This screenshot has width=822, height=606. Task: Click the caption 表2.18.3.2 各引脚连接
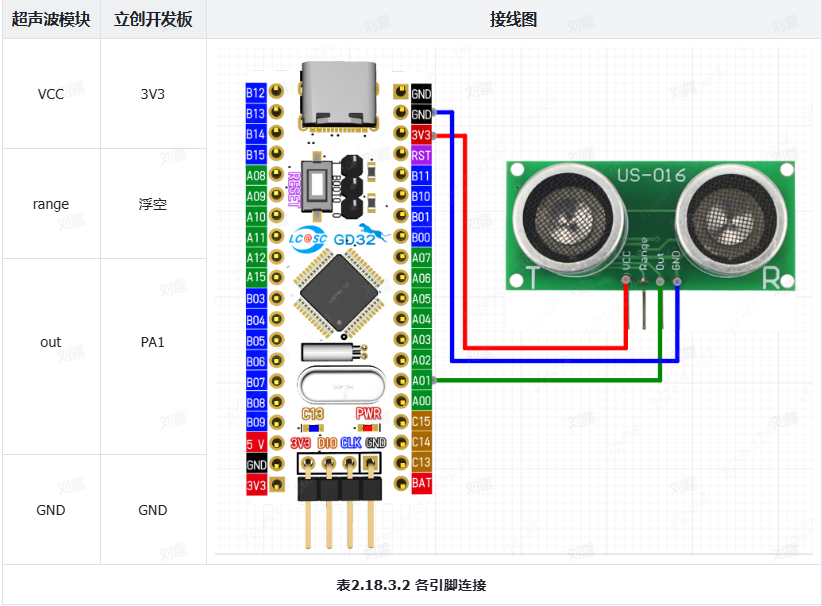point(411,585)
